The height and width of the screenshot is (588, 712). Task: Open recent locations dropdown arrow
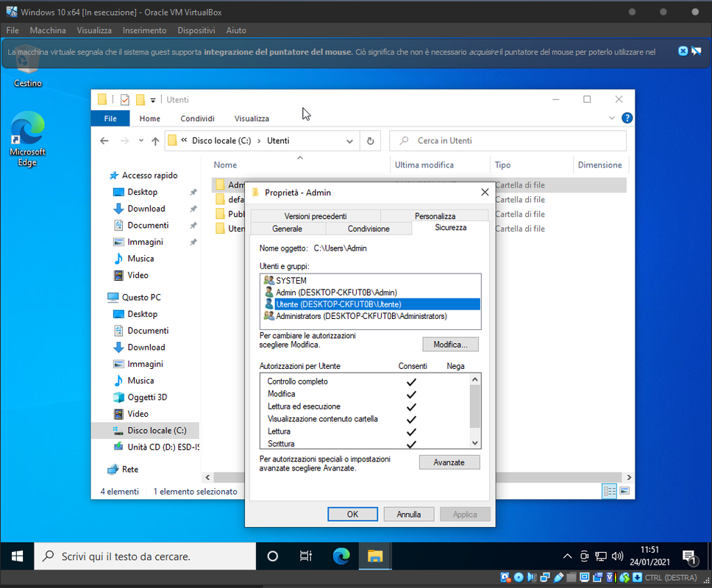141,140
